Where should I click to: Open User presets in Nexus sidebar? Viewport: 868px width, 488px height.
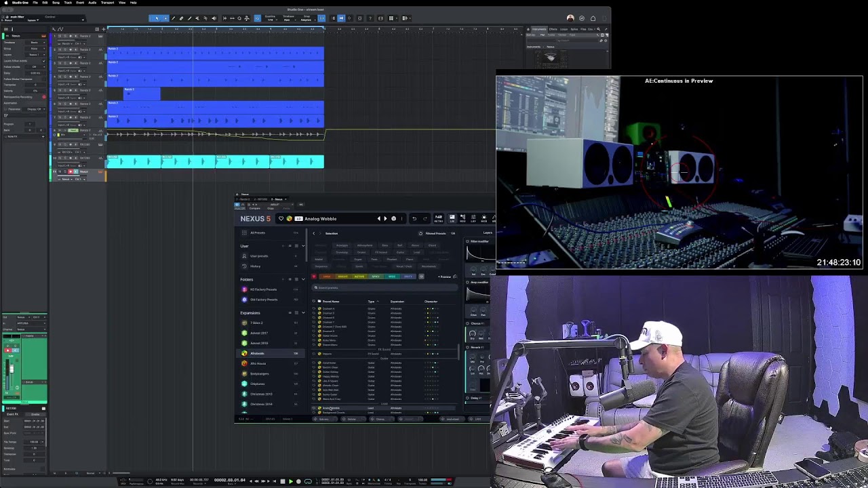click(259, 256)
